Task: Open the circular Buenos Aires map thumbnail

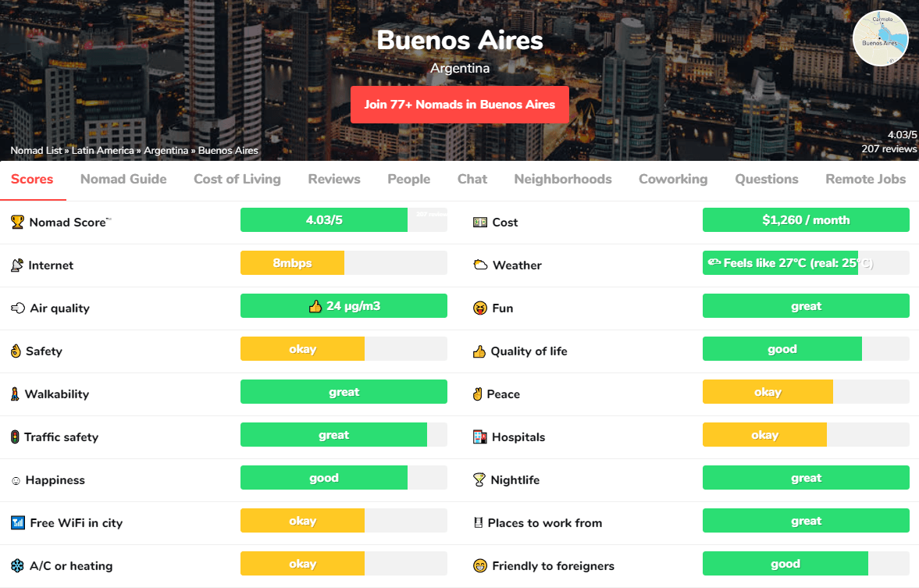Action: pos(880,38)
